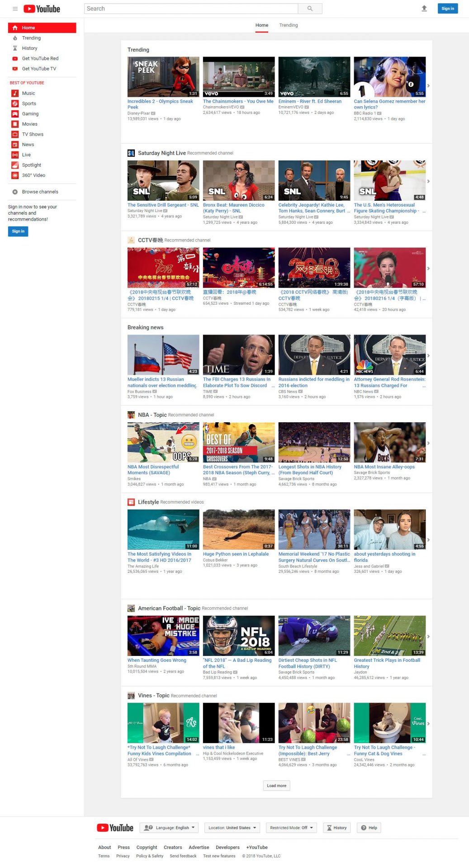Click the Music note icon

[x=15, y=93]
